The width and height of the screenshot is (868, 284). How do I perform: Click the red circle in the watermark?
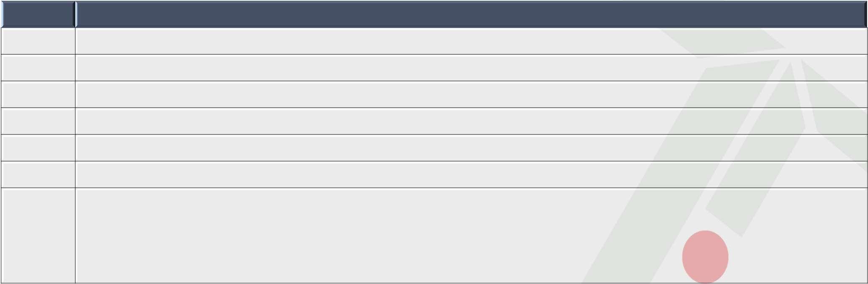pyautogui.click(x=705, y=257)
